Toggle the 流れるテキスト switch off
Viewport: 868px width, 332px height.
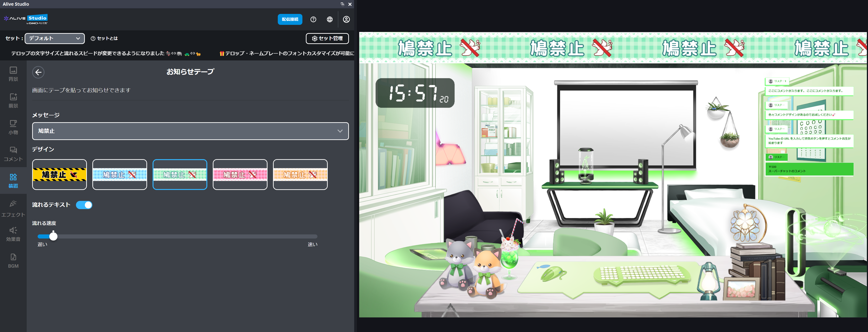click(x=84, y=205)
